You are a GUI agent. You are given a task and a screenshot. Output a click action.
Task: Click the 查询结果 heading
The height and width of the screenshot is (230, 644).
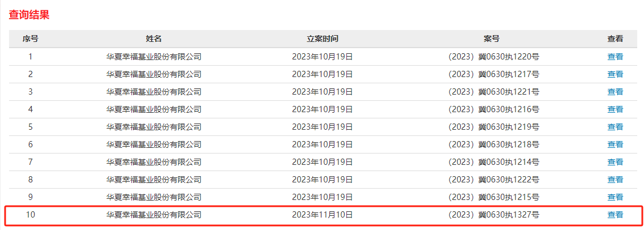pyautogui.click(x=29, y=15)
